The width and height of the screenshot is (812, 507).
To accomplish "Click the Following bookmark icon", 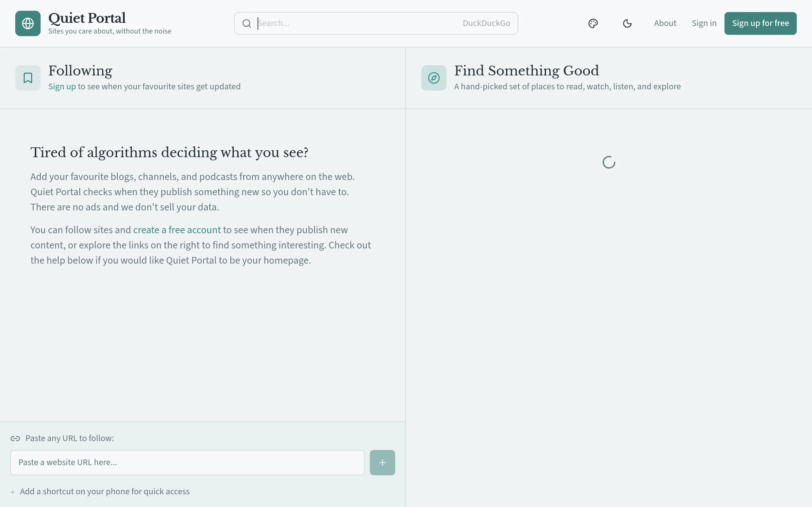I will click(x=28, y=78).
